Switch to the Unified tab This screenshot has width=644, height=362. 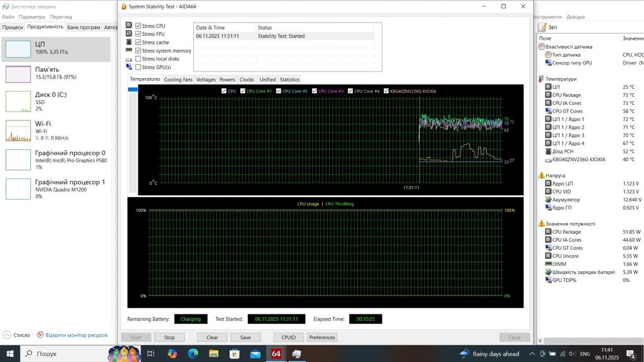pos(267,79)
